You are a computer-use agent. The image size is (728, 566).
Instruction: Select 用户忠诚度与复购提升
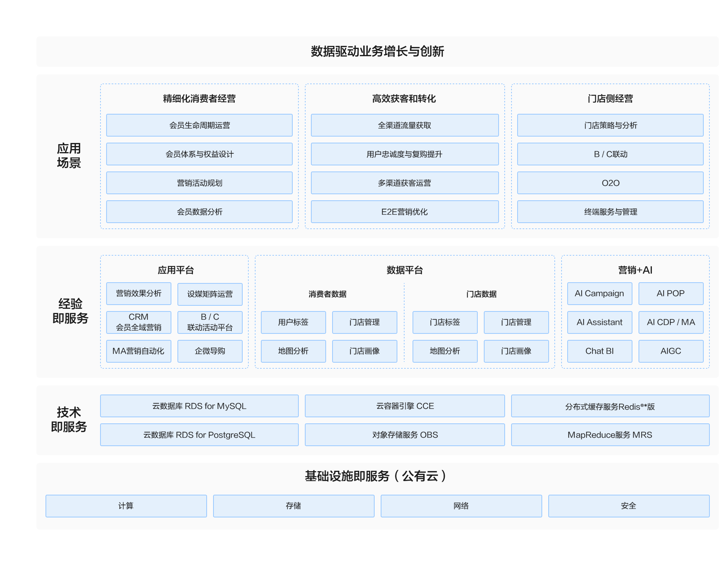click(405, 154)
